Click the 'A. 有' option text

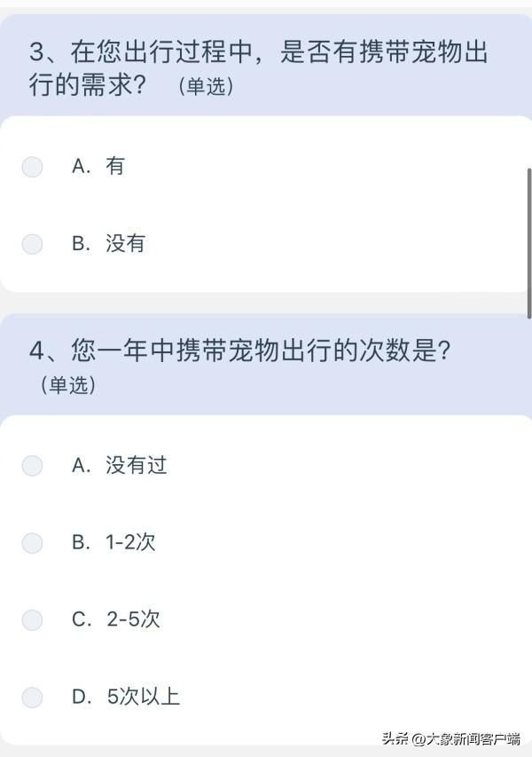pyautogui.click(x=98, y=166)
